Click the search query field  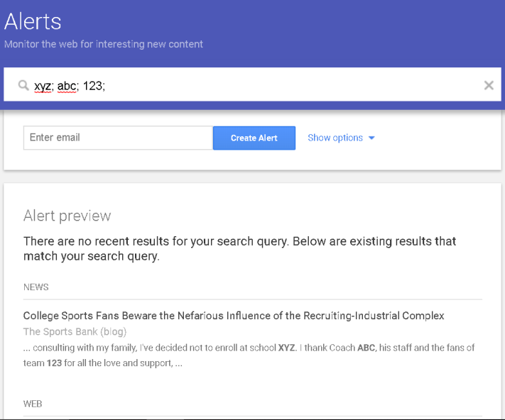coord(252,84)
